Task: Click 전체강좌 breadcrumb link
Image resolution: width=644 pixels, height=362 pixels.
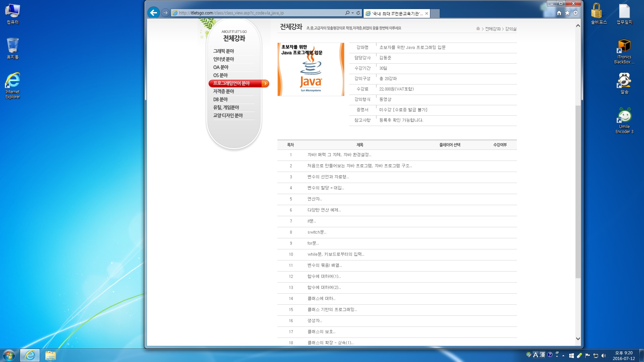Action: (493, 29)
